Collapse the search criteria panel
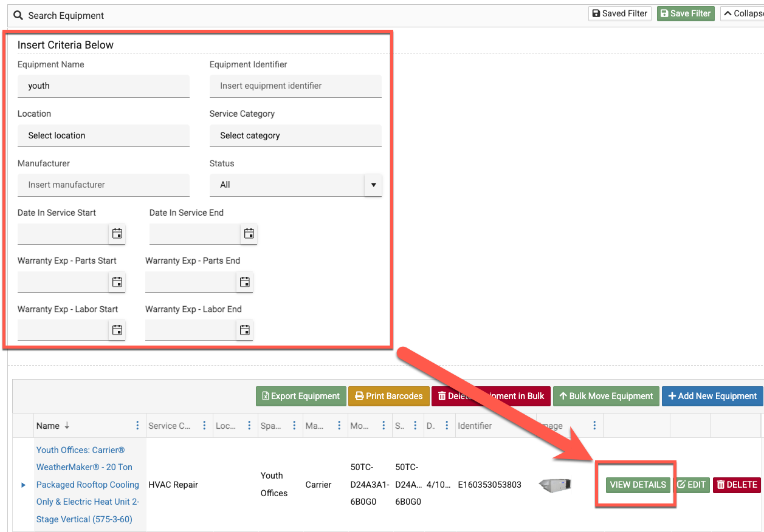 [x=742, y=13]
